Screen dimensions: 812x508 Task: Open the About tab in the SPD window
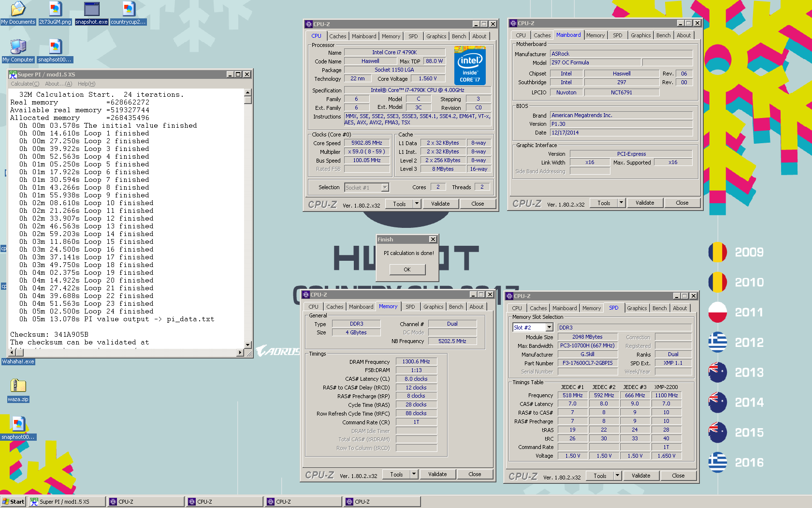pyautogui.click(x=680, y=308)
